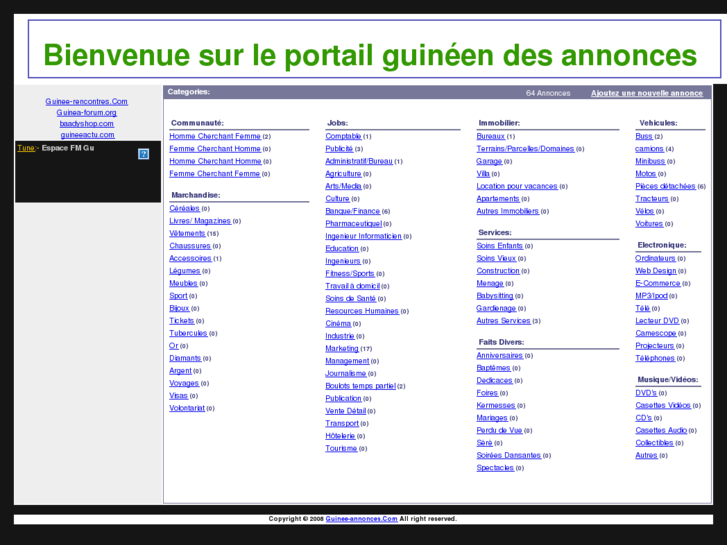Select the Apartements category
The height and width of the screenshot is (545, 727).
click(498, 199)
